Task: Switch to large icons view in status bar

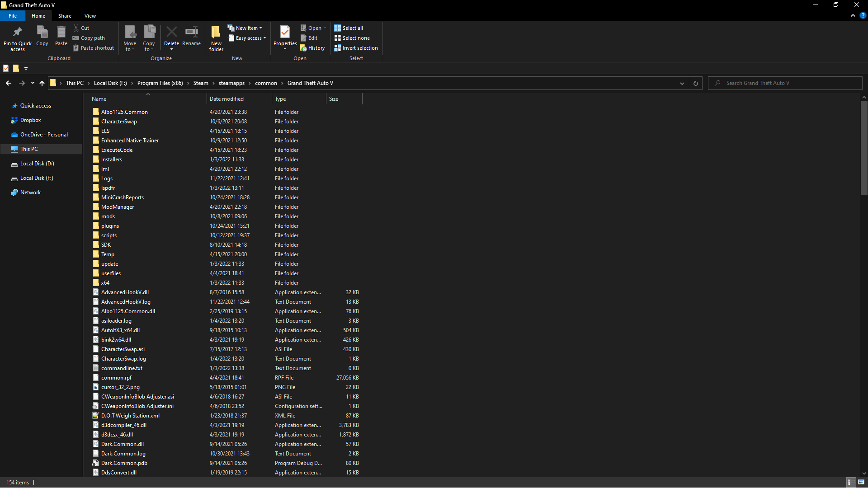Action: pos(861,482)
